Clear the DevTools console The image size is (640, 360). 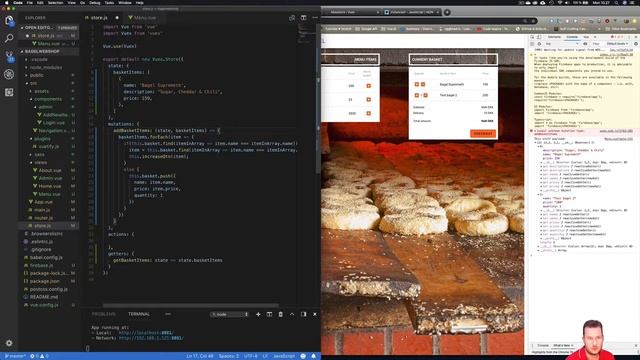tap(539, 44)
